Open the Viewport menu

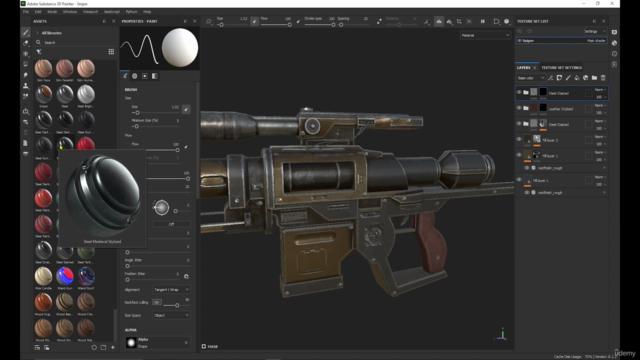90,12
